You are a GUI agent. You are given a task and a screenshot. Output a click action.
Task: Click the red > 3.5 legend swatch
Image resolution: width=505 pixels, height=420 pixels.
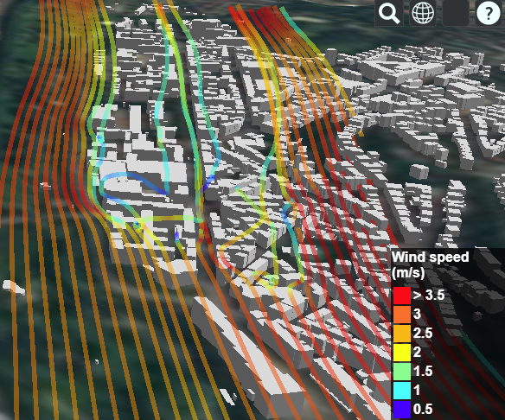point(402,296)
